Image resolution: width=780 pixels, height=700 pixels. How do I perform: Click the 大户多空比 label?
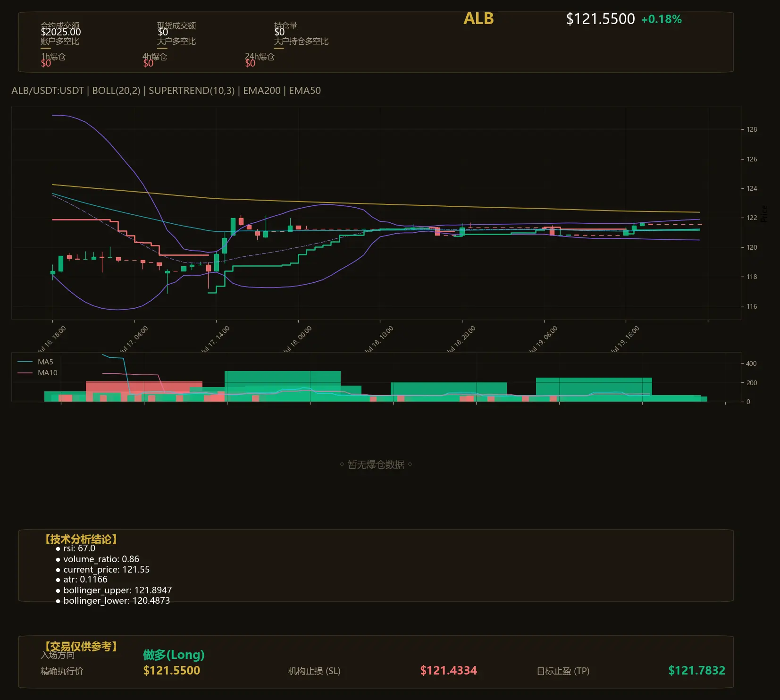(x=176, y=42)
